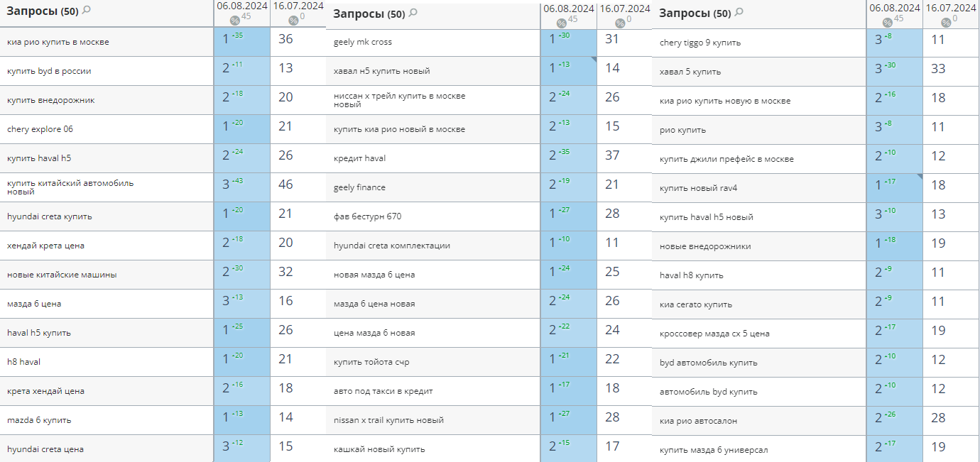Select the 16.07.2024 header in 'geely mk cross' panel
This screenshot has width=980, height=462.
click(x=625, y=9)
